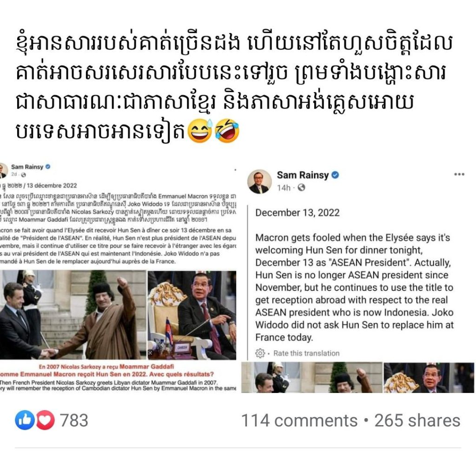Click the globe privacy icon next to 14h

pyautogui.click(x=301, y=188)
